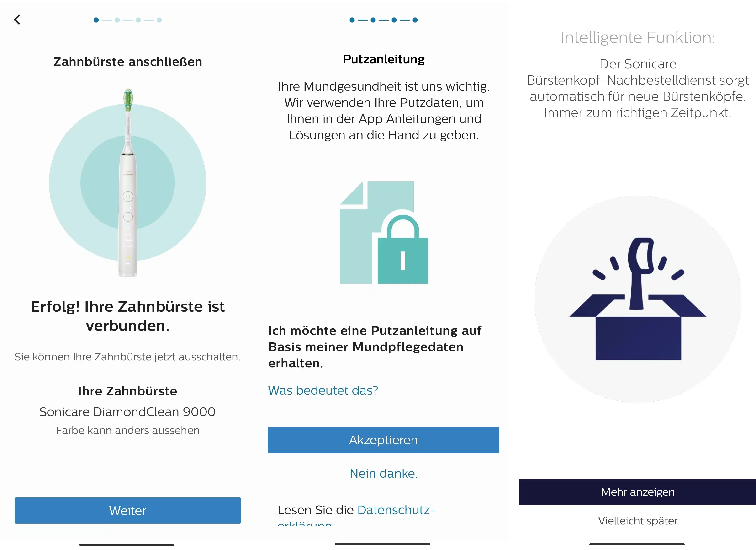Select last progress dot on Putzanleitung screen
This screenshot has width=756, height=550.
point(415,20)
